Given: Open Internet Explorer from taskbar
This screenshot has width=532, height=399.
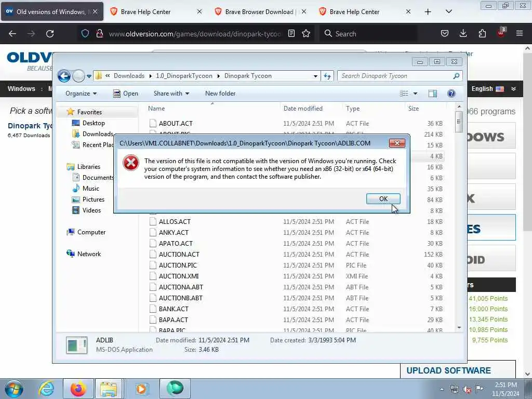Looking at the screenshot, I should 46,389.
